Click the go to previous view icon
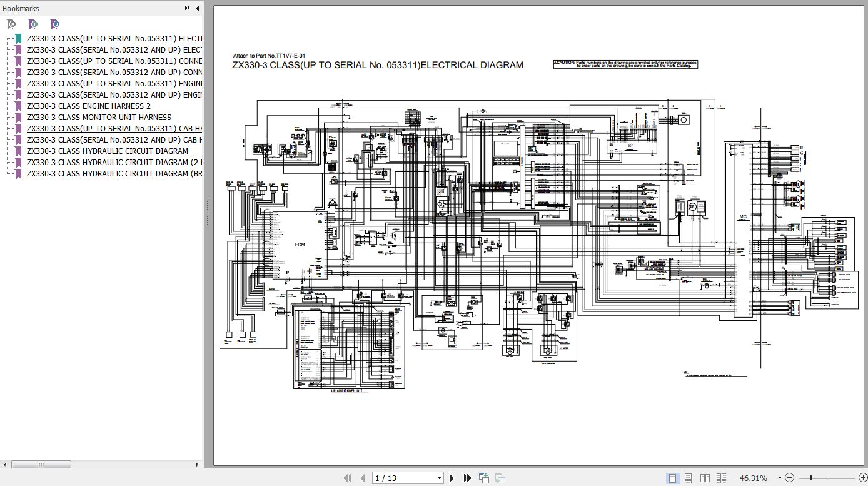 tap(484, 478)
